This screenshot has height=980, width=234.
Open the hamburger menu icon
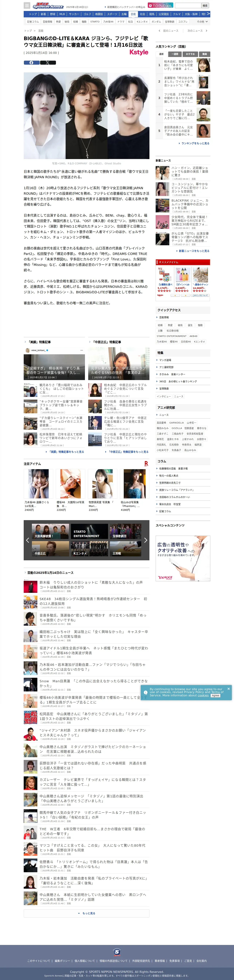27,6
